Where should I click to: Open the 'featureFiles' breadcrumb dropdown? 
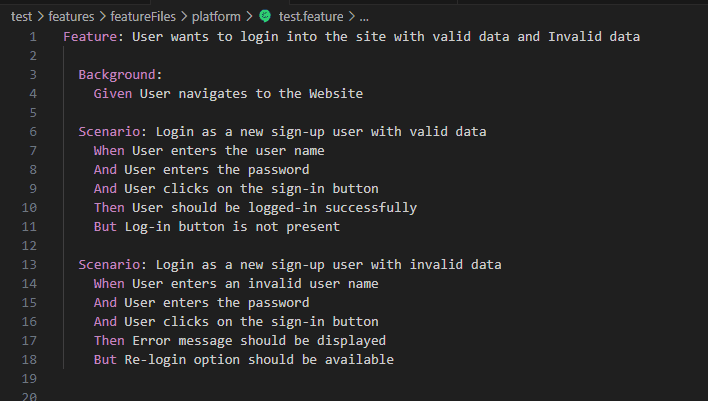[143, 17]
